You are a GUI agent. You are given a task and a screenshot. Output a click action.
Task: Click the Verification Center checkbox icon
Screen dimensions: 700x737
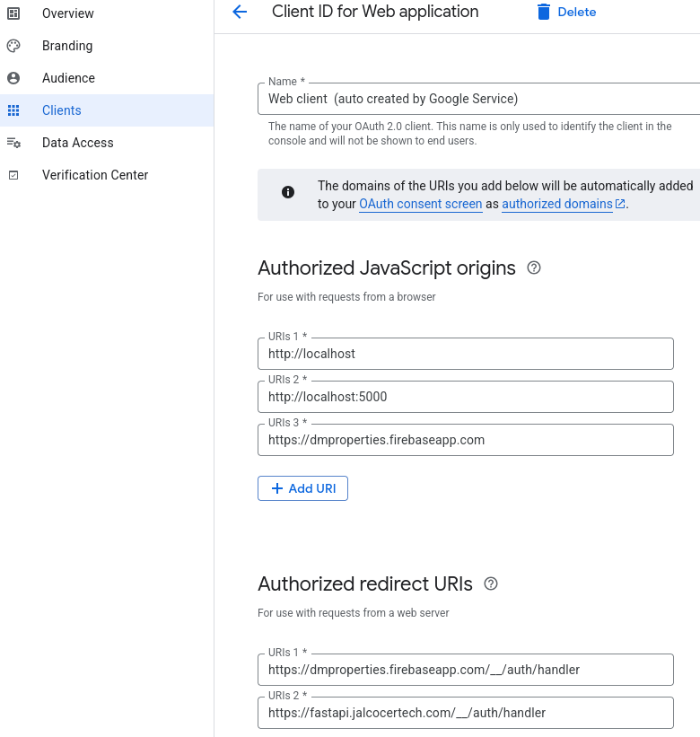13,175
